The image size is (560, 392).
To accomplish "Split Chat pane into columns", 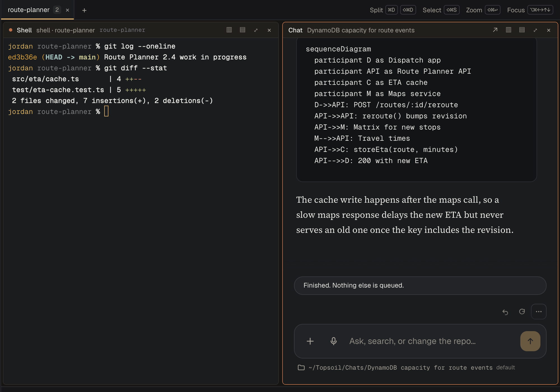I will [x=508, y=30].
